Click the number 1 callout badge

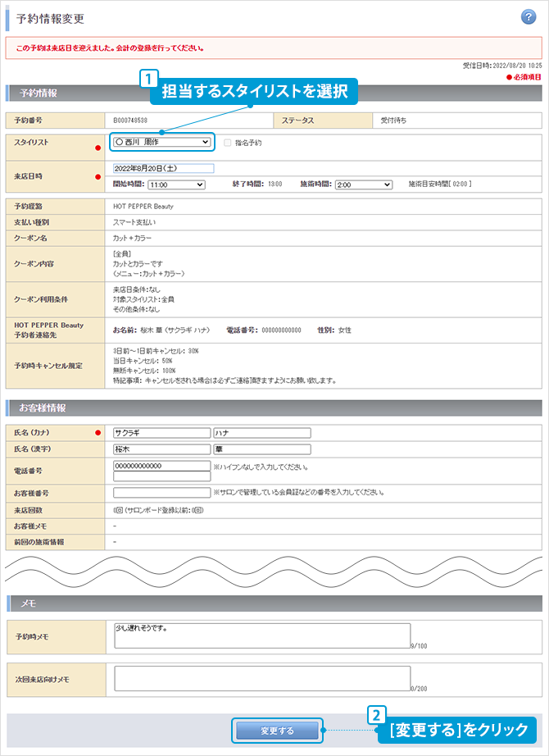pos(148,80)
